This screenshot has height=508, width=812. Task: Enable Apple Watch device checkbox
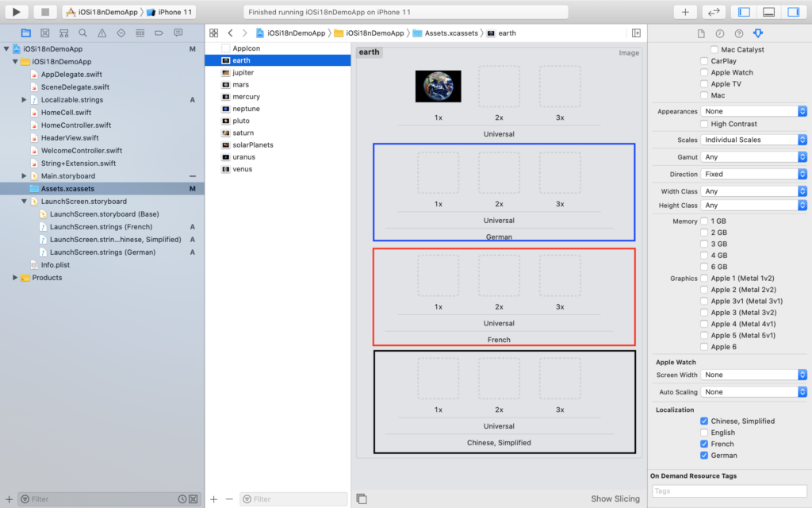point(704,72)
